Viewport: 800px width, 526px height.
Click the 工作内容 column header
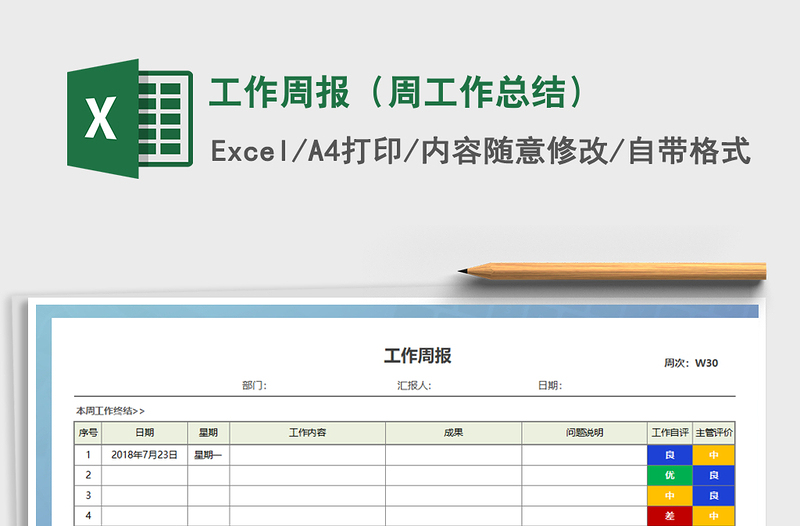click(x=307, y=433)
